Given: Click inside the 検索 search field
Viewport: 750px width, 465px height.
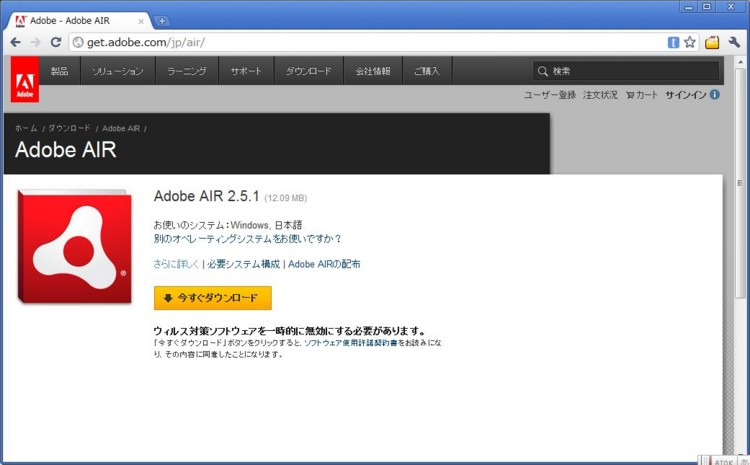Looking at the screenshot, I should [626, 71].
